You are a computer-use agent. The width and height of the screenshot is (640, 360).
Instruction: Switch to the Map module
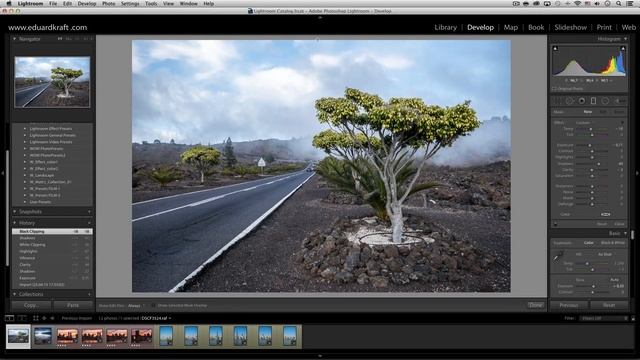coord(511,27)
